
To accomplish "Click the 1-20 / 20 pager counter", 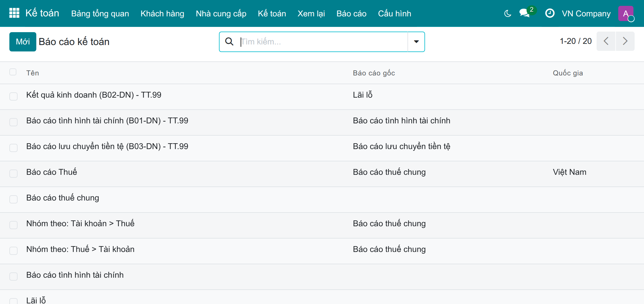I will click(576, 41).
